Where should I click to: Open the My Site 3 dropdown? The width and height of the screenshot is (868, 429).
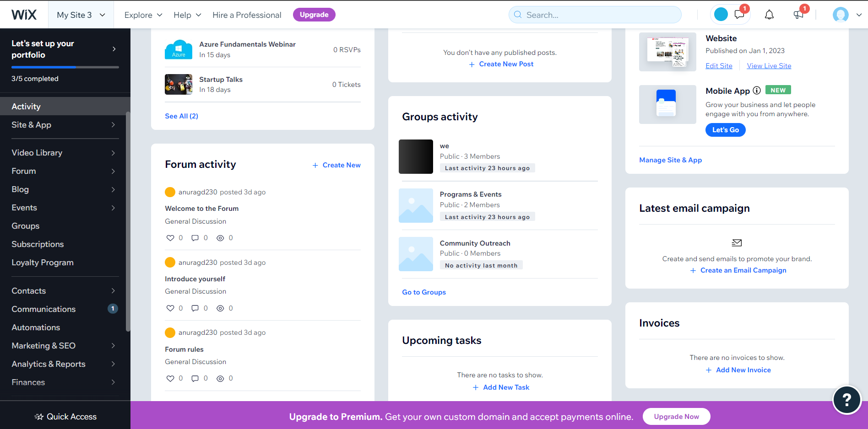[81, 15]
